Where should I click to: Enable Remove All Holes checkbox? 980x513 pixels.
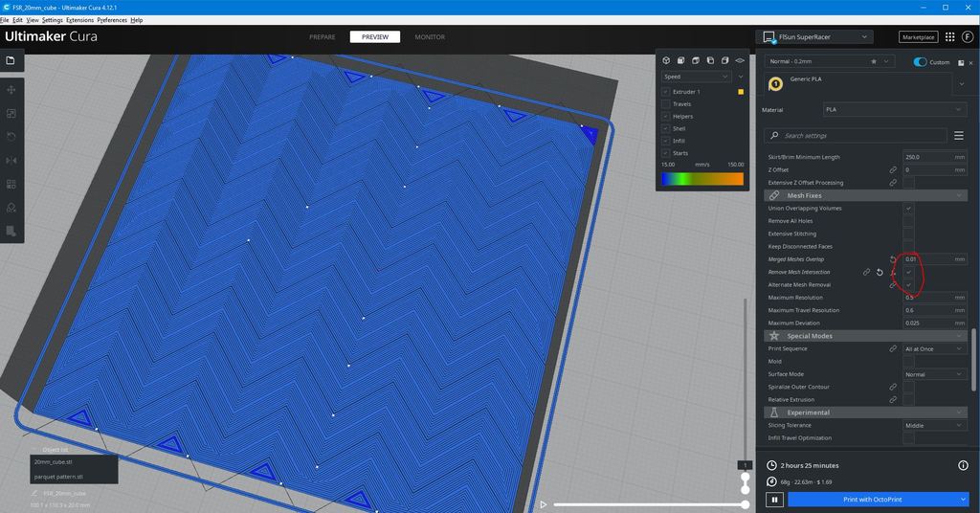pyautogui.click(x=909, y=221)
